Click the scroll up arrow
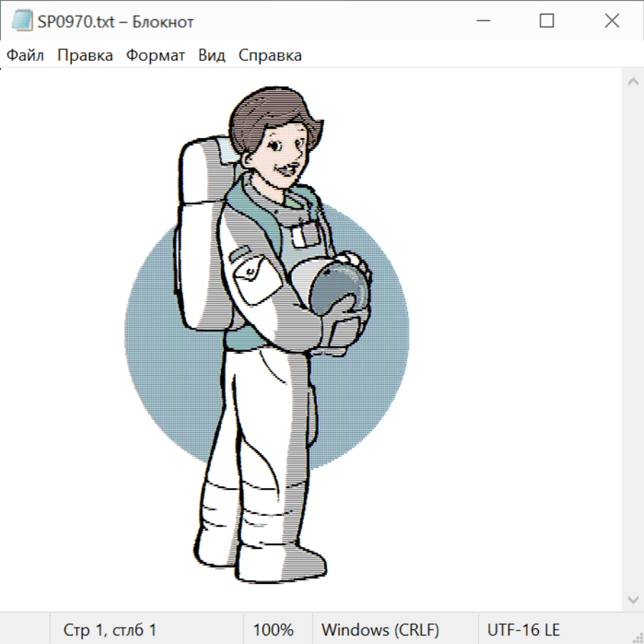Screen dimensions: 644x644 point(633,82)
